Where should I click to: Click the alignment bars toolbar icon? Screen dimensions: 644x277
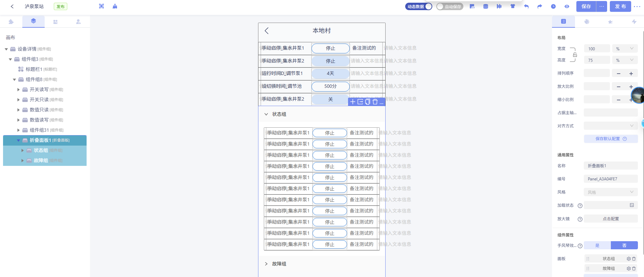click(499, 6)
